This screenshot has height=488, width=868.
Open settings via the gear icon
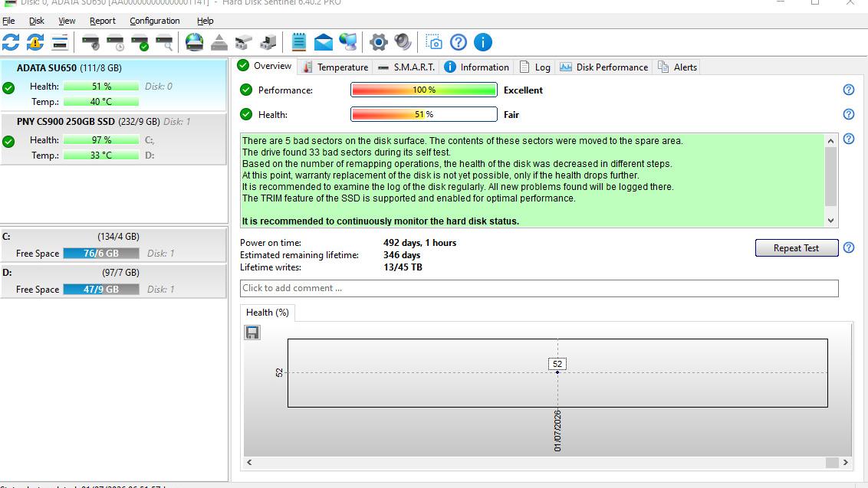click(x=379, y=42)
